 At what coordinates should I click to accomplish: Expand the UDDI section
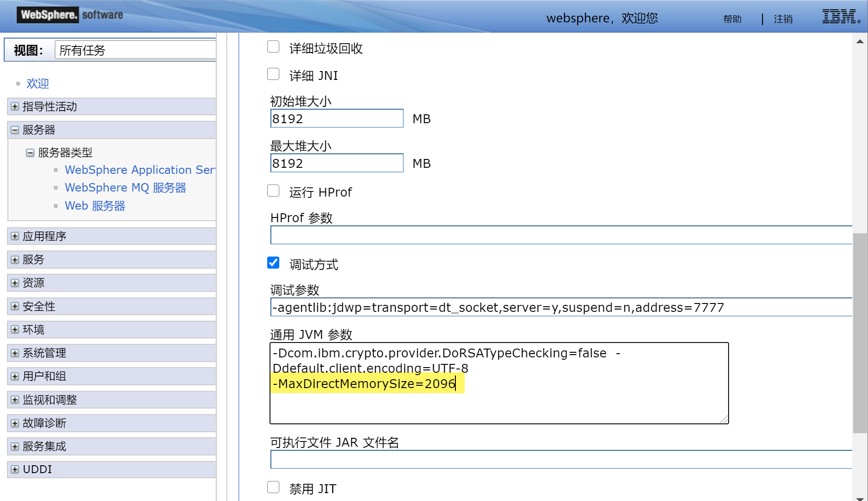click(13, 469)
